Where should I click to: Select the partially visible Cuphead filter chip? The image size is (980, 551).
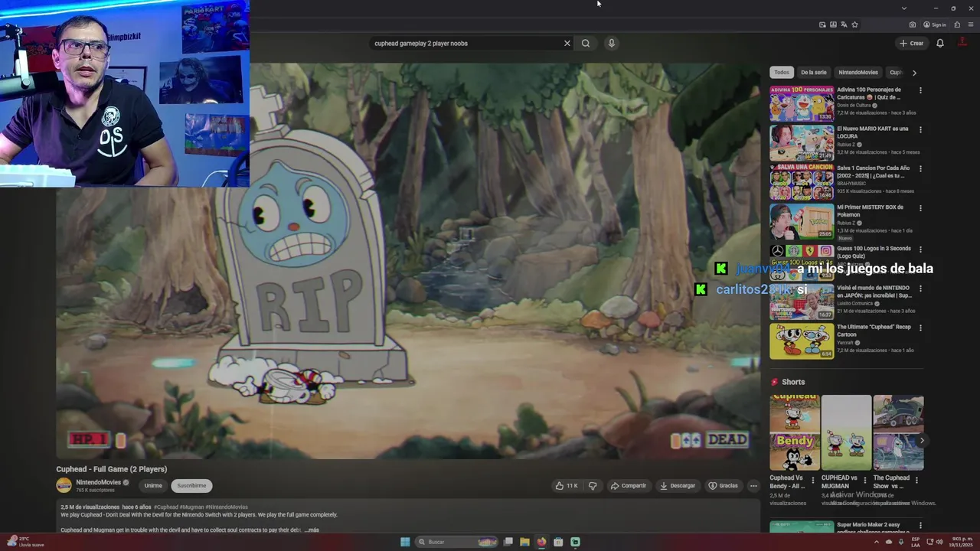point(895,73)
